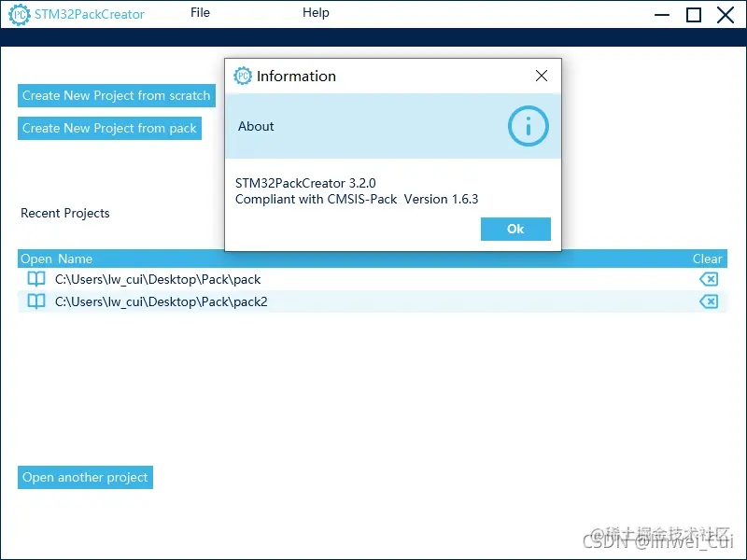Click the STM32PackCreator 3.2.0 version text
The height and width of the screenshot is (560, 747).
(x=305, y=183)
